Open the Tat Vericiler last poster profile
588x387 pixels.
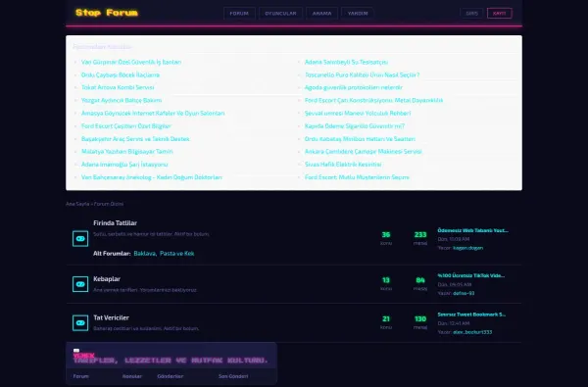point(472,332)
